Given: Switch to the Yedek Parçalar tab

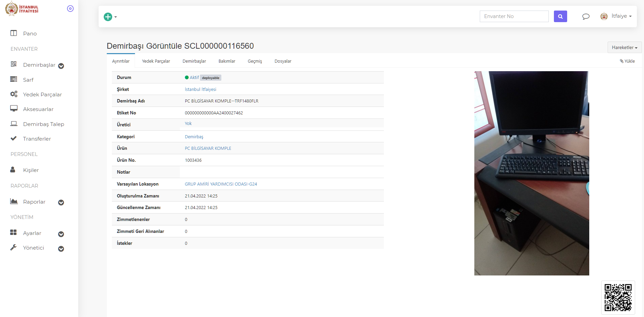Looking at the screenshot, I should click(x=156, y=61).
